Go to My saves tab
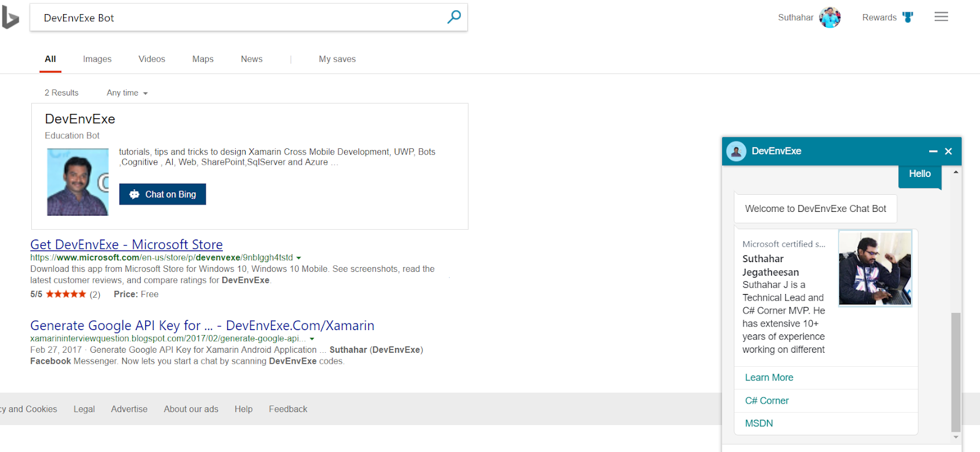 [x=337, y=59]
